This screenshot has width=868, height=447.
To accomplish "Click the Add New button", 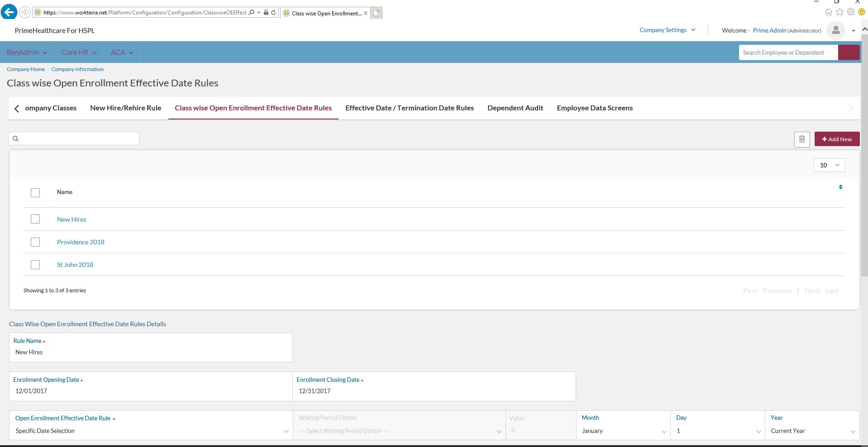I will (x=837, y=139).
